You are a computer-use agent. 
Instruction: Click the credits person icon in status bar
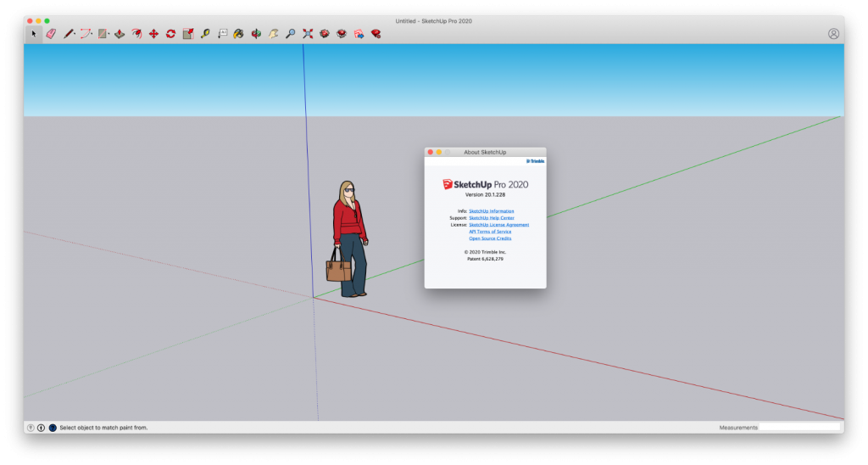(x=41, y=428)
